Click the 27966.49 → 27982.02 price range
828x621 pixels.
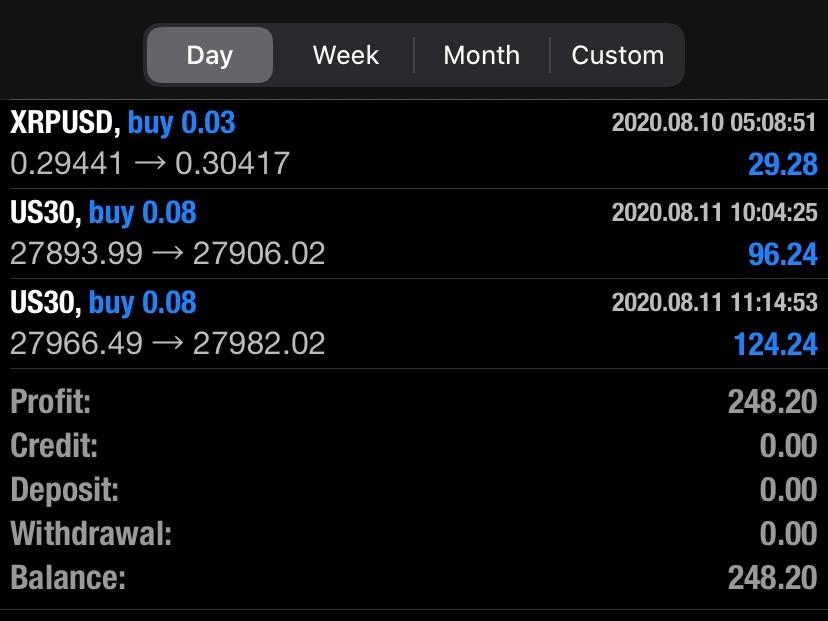click(168, 343)
